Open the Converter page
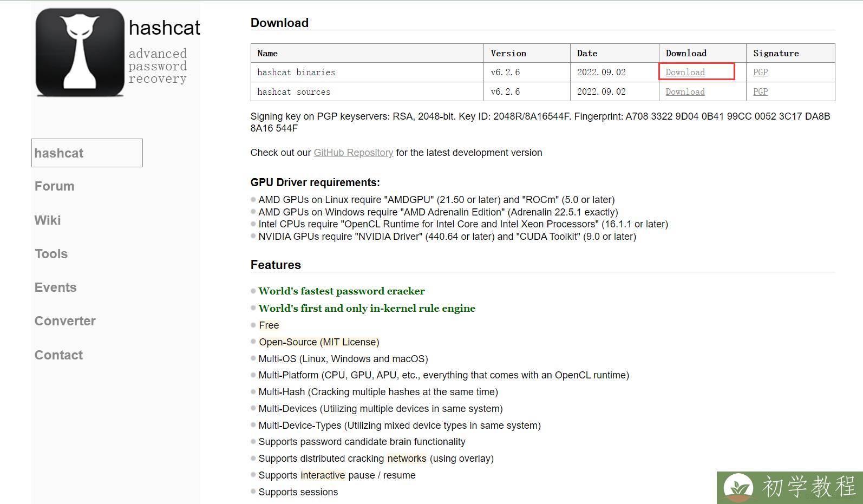 click(x=65, y=321)
